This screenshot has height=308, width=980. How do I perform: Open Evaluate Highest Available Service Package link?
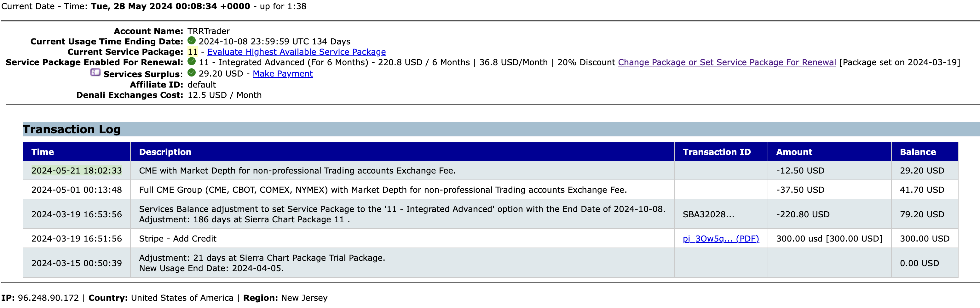[296, 52]
